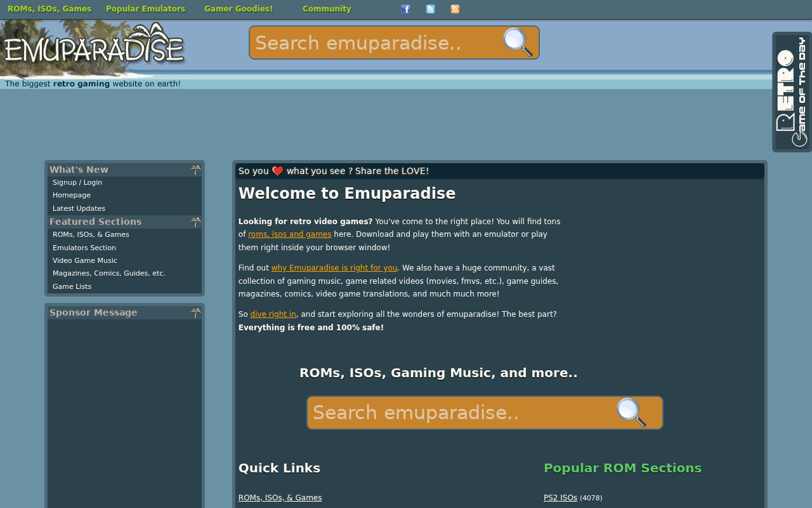
Task: Open the ROMs, ISOs, Games menu
Action: [49, 9]
